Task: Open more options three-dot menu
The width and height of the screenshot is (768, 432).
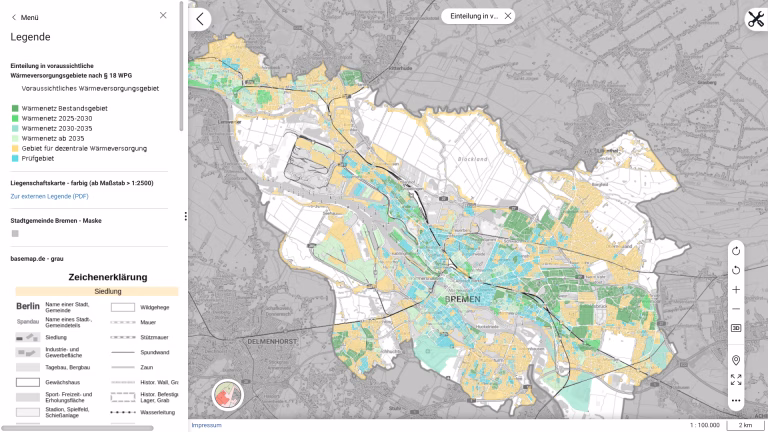Action: (736, 401)
